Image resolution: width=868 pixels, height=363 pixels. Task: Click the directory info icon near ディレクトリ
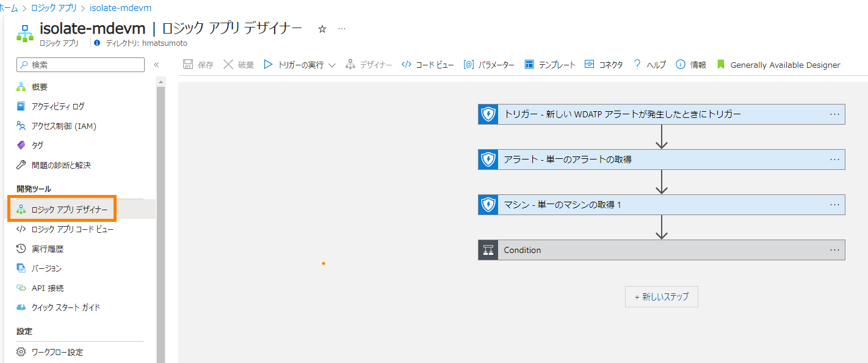pyautogui.click(x=97, y=43)
